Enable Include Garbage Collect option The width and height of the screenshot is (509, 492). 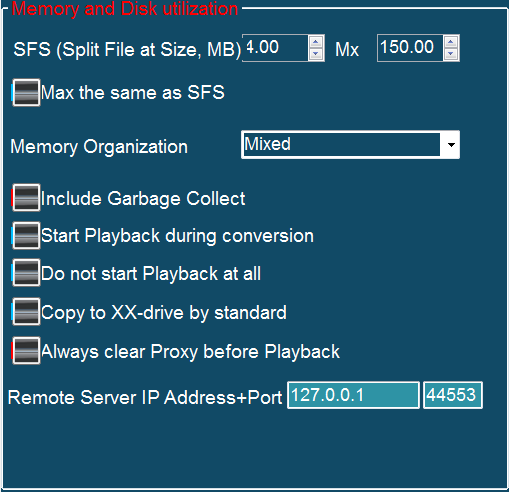pyautogui.click(x=26, y=198)
